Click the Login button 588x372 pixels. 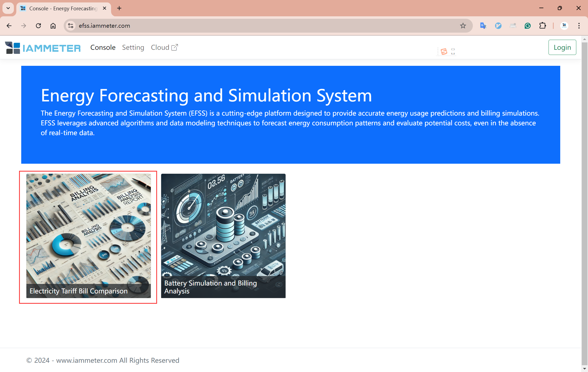pyautogui.click(x=562, y=47)
